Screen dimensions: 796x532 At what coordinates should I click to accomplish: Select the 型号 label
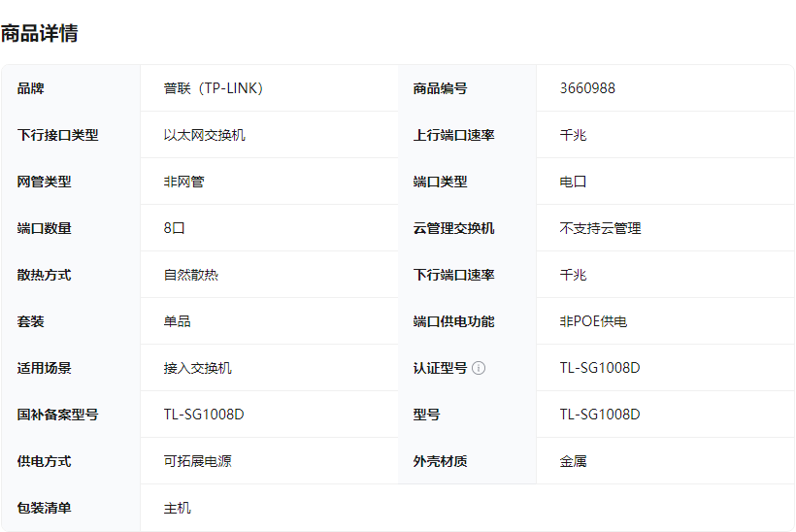[426, 415]
